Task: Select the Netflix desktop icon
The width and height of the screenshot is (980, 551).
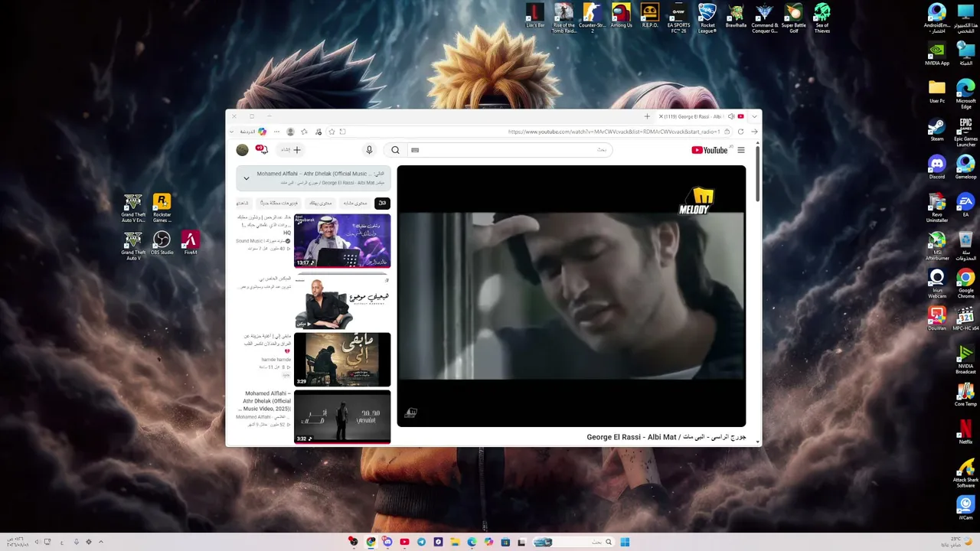Action: click(x=965, y=432)
